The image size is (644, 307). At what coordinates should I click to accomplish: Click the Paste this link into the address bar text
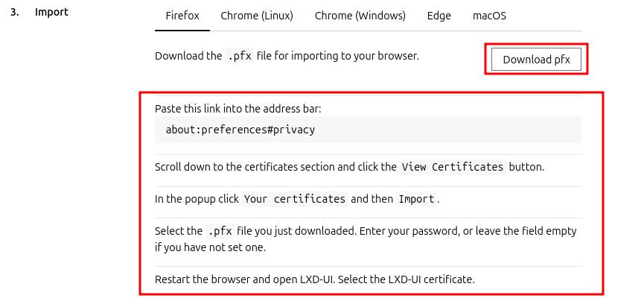237,109
